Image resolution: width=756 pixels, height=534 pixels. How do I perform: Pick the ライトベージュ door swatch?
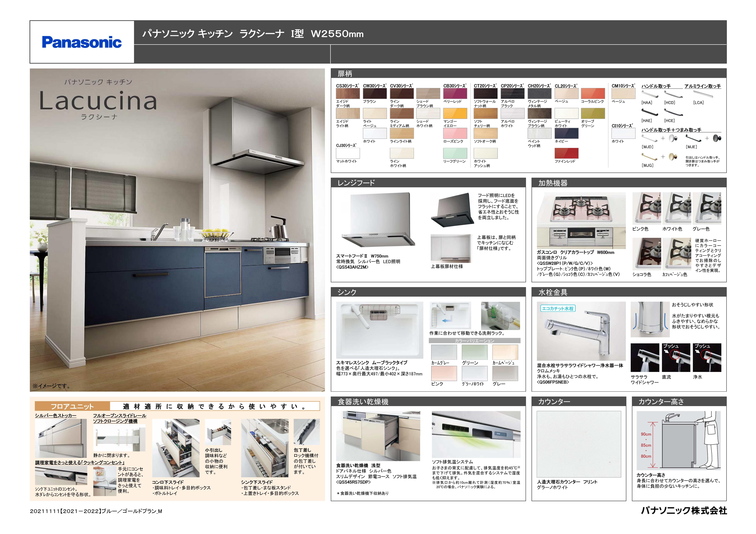(375, 114)
